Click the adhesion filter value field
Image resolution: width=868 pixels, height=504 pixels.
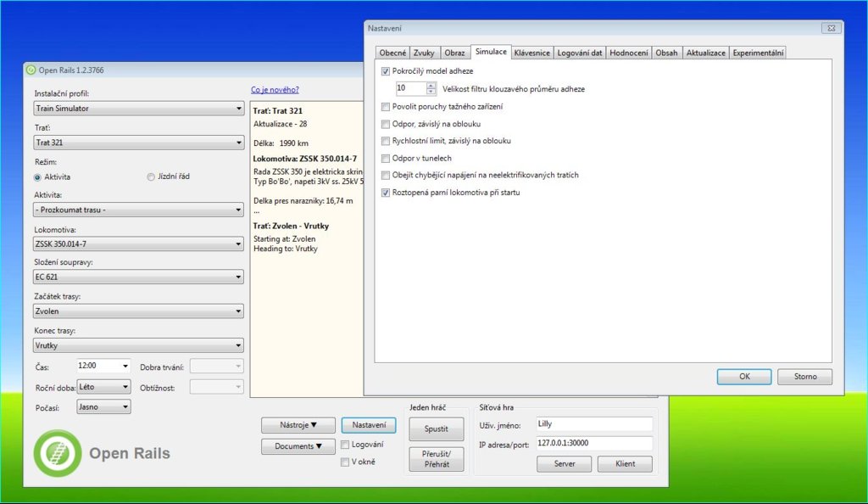click(x=411, y=88)
